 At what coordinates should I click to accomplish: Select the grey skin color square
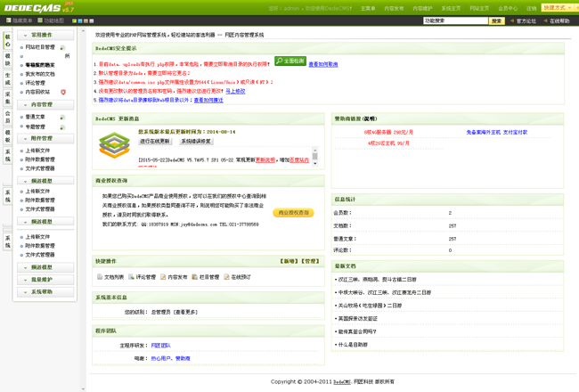[x=92, y=20]
